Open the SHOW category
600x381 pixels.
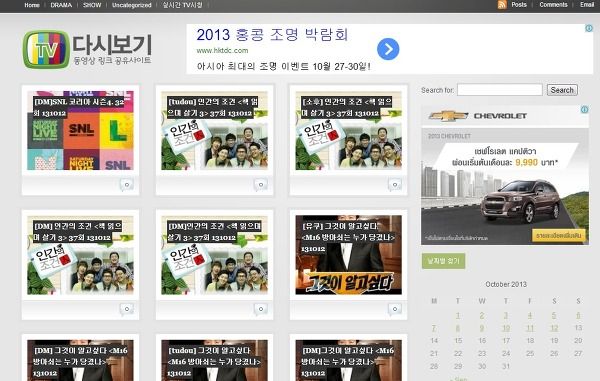pos(92,5)
